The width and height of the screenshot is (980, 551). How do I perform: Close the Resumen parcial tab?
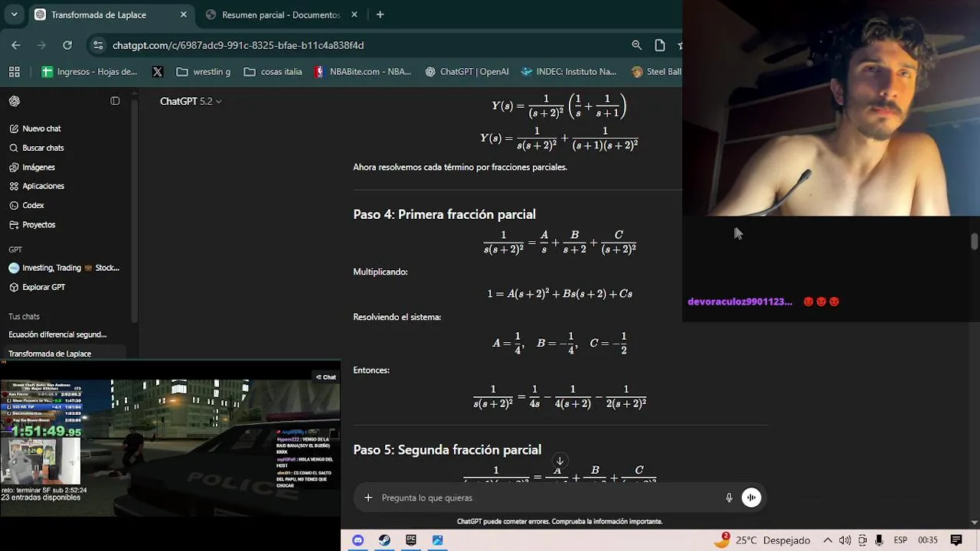click(x=354, y=15)
